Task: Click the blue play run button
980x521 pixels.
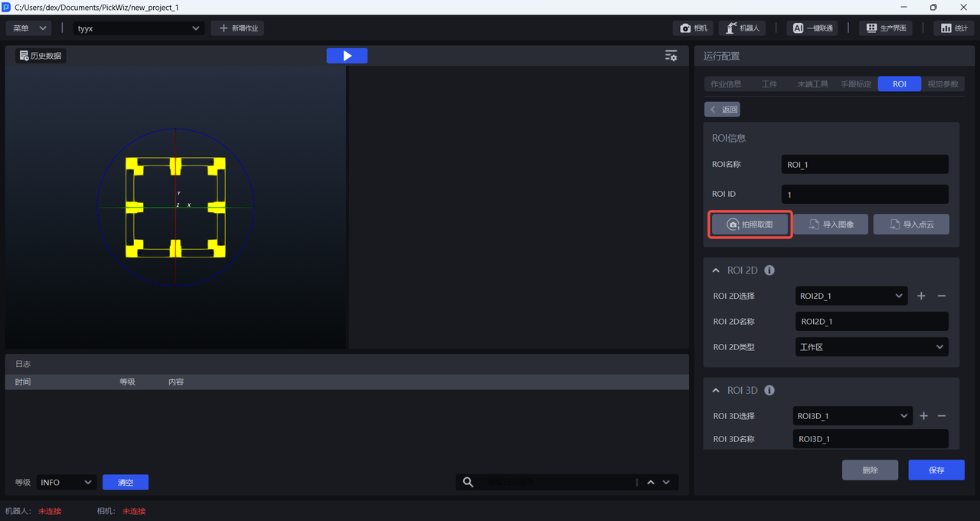Action: [346, 56]
